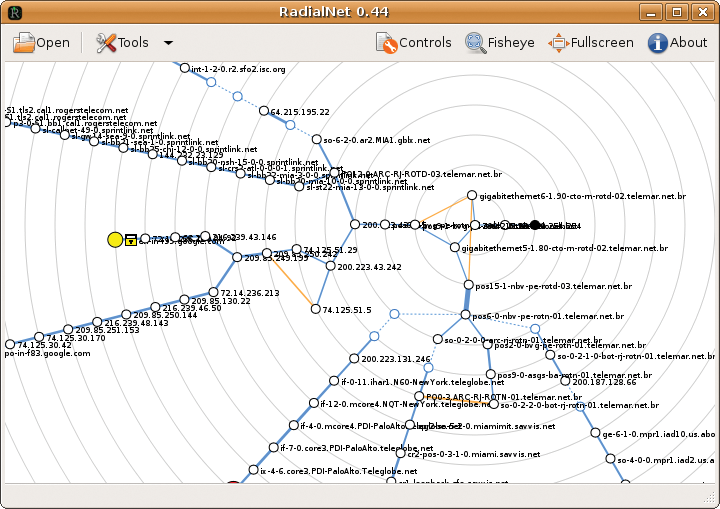Select node 209.85.130.22
Image resolution: width=720 pixels, height=509 pixels.
pos(184,300)
